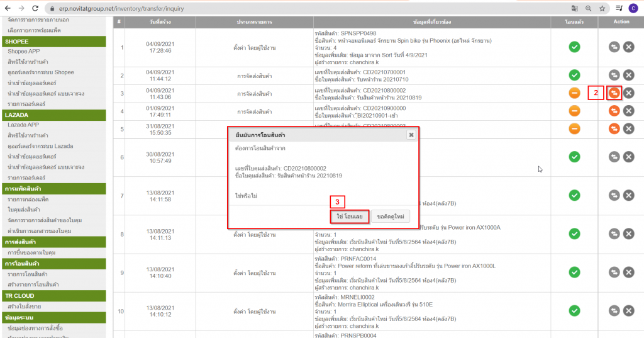Screen dimensions: 644x338
Task: Open Shopee APP in the sidebar
Action: [25, 52]
